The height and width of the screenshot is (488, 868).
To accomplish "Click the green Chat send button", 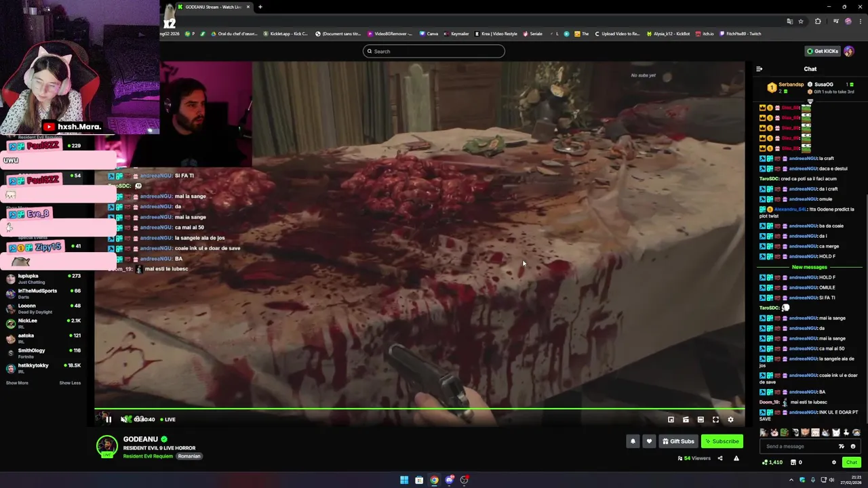I will pos(852,462).
